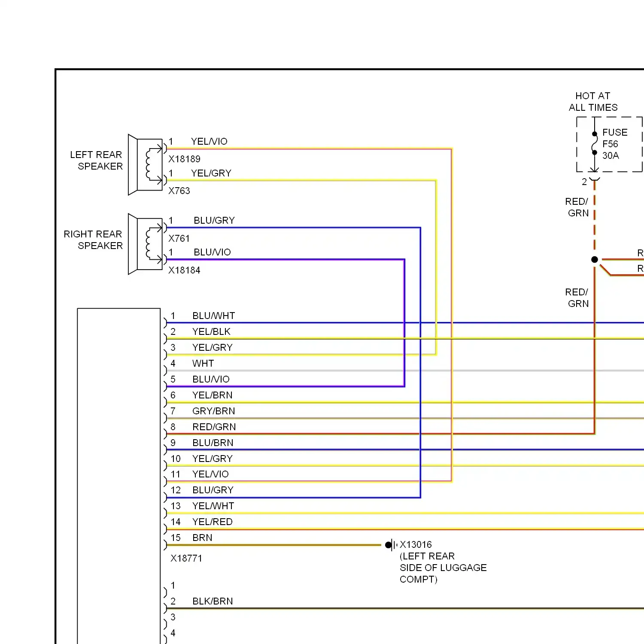Click connector label X18771
The height and width of the screenshot is (644, 644).
point(186,558)
